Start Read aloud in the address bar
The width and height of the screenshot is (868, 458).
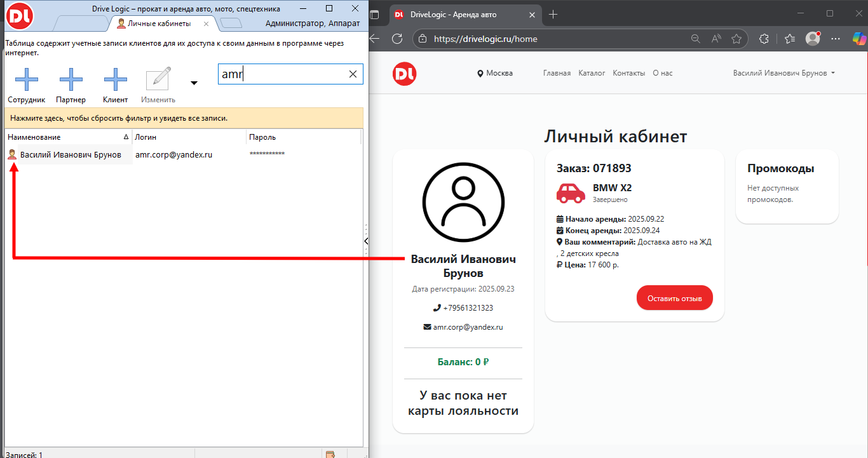click(x=716, y=39)
